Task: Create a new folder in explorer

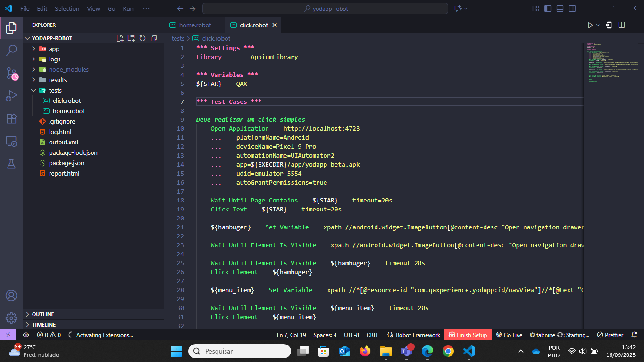Action: click(x=131, y=38)
